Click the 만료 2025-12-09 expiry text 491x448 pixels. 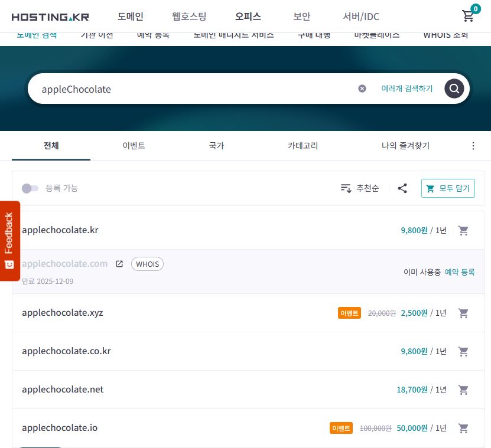coord(48,281)
